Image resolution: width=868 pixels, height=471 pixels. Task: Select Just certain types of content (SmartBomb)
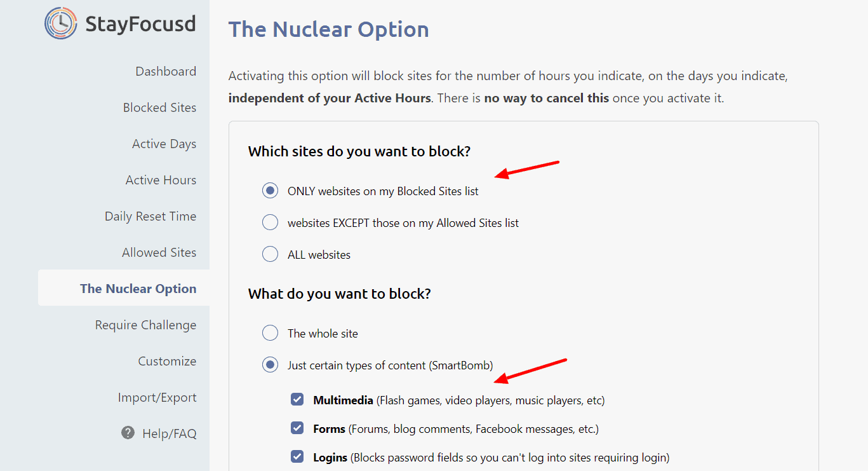click(270, 365)
